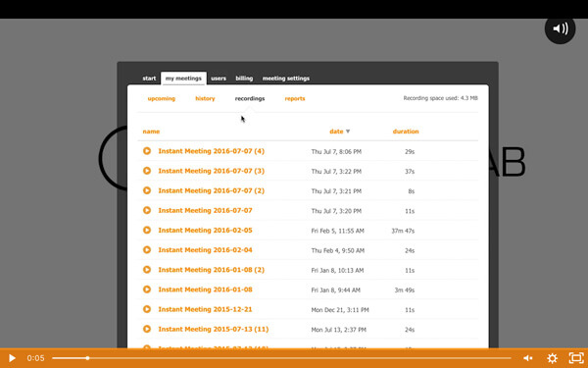Mute volume in the player bar

528,358
